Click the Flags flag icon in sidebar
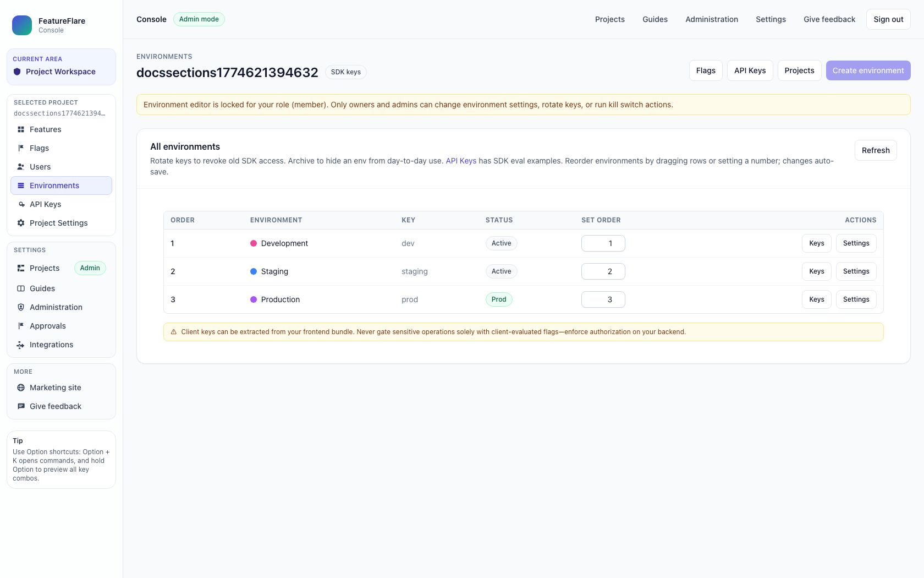924x578 pixels. coord(21,148)
